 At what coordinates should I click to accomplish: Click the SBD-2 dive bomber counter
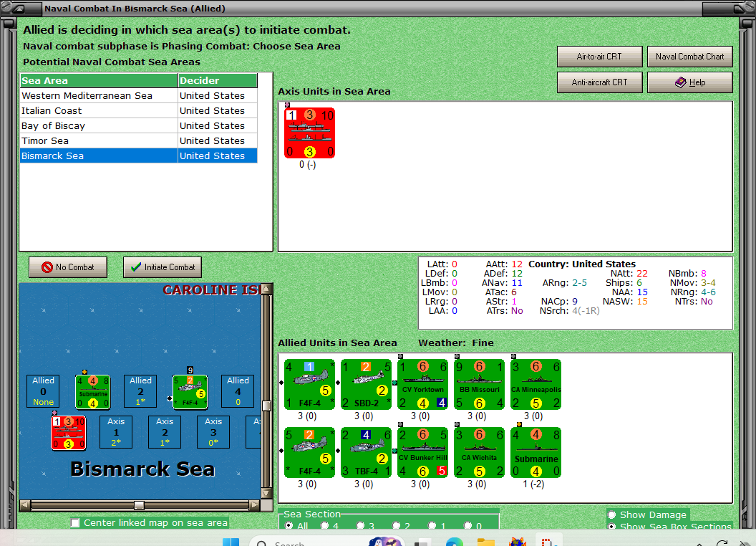tap(367, 384)
